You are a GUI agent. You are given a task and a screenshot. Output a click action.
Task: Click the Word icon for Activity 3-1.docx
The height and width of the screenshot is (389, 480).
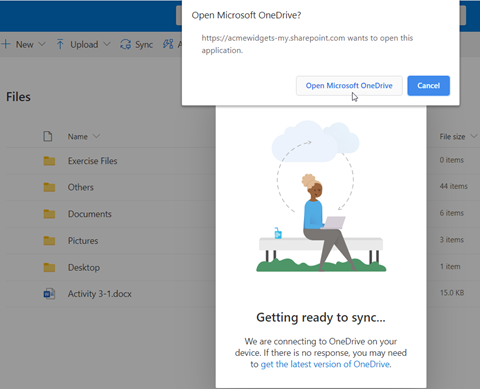click(x=49, y=294)
